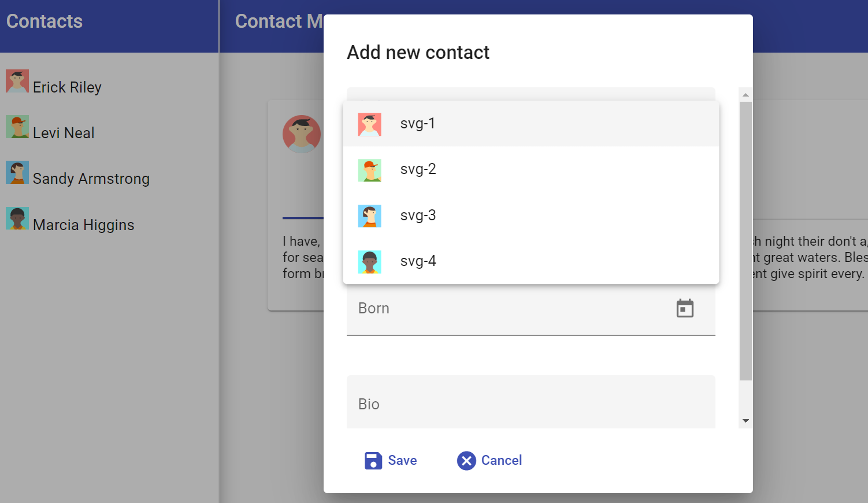Click Sandy Armstrong's avatar in the sidebar
The width and height of the screenshot is (868, 503).
tap(17, 172)
